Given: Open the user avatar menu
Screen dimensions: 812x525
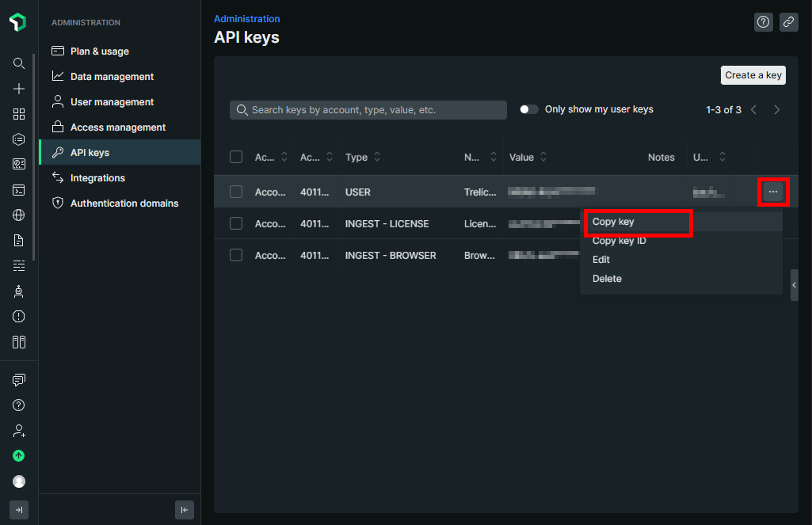Looking at the screenshot, I should (19, 481).
